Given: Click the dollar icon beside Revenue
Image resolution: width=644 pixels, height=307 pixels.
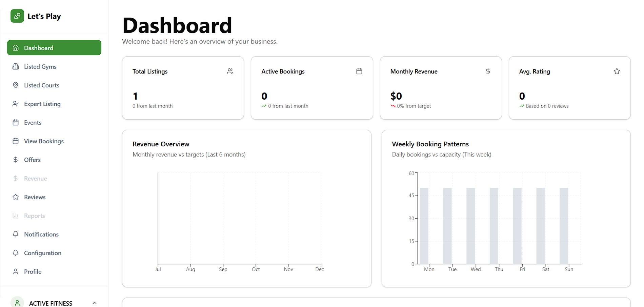Looking at the screenshot, I should 16,178.
